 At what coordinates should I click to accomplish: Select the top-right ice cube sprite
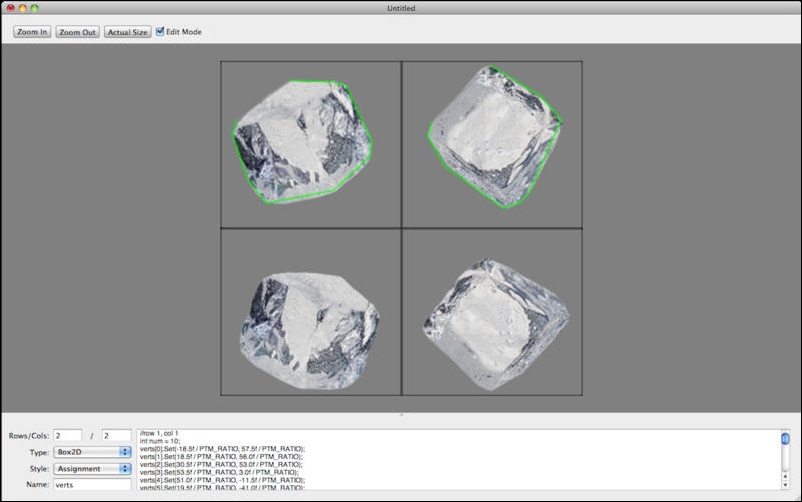pos(492,135)
